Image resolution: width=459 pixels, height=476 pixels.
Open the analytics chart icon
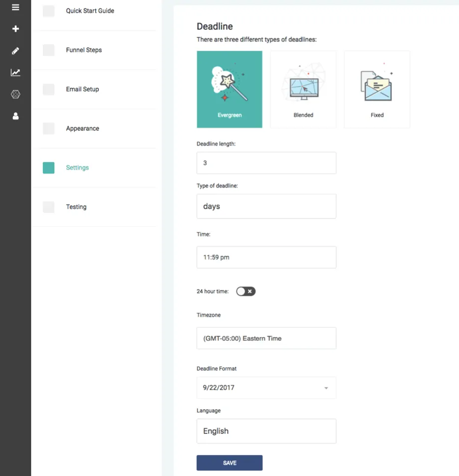pyautogui.click(x=15, y=73)
